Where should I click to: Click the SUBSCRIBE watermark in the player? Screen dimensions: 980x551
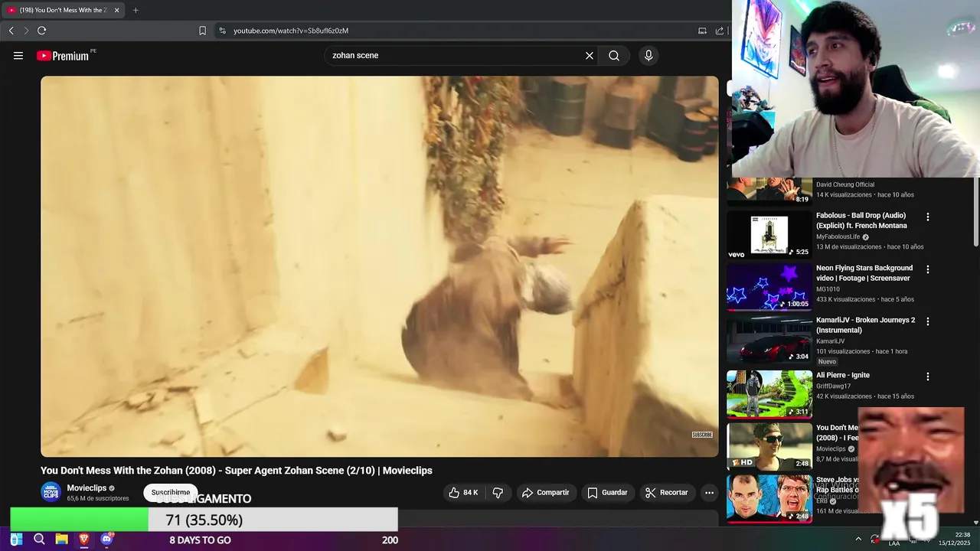pos(702,435)
